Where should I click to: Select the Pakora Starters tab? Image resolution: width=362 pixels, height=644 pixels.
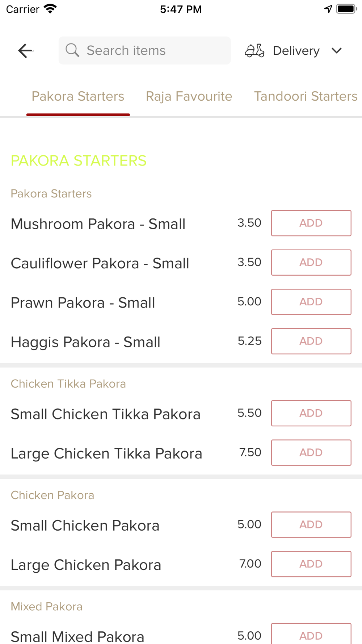point(78,96)
